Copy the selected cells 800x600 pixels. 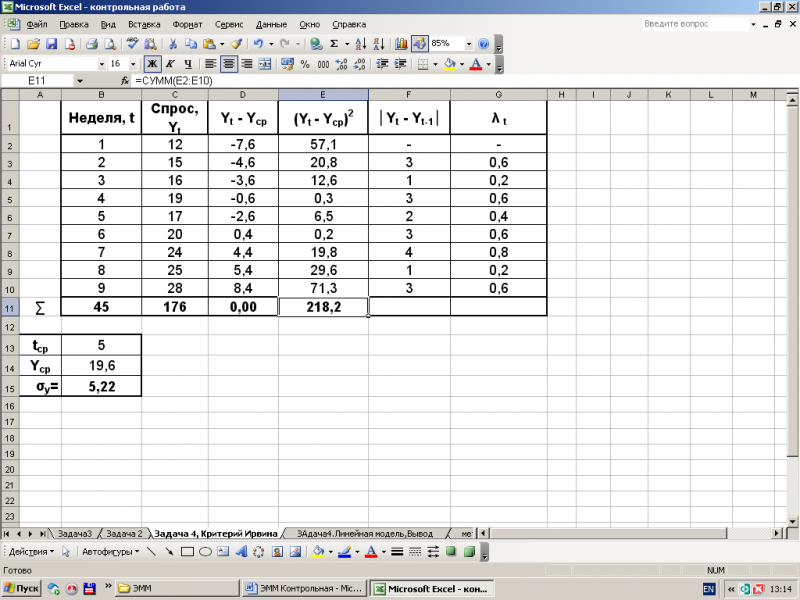click(x=191, y=44)
